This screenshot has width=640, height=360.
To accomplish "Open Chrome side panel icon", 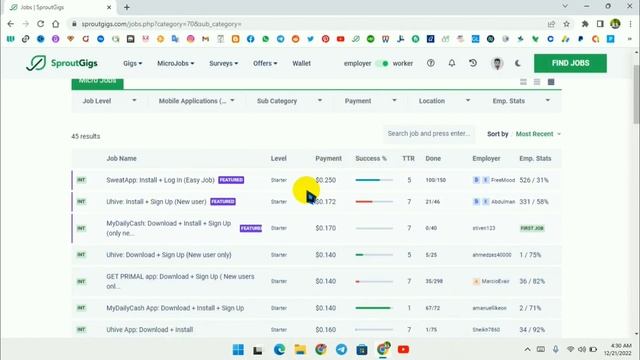I will pos(600,24).
